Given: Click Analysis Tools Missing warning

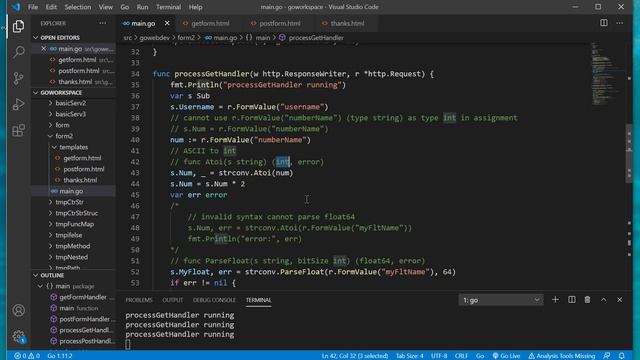Looking at the screenshot, I should [x=562, y=356].
